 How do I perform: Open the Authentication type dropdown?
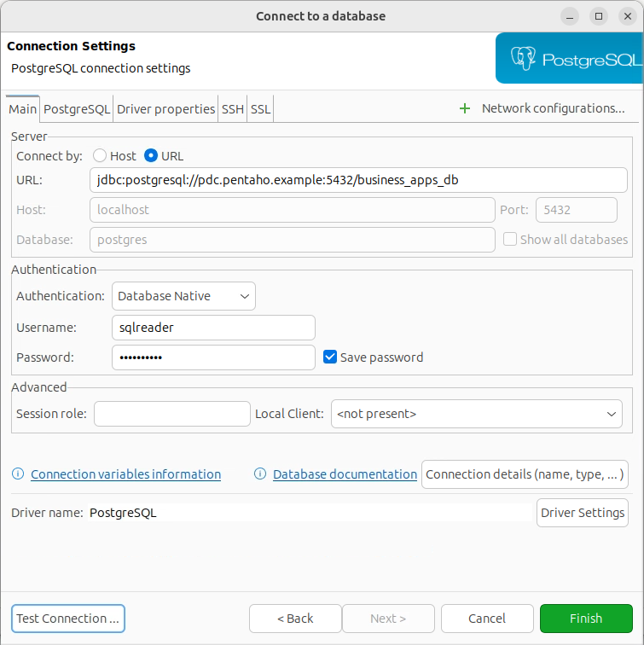point(183,296)
